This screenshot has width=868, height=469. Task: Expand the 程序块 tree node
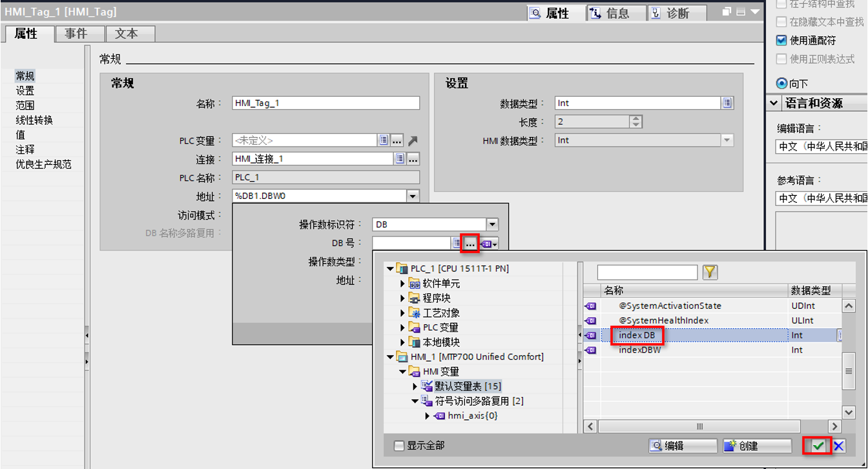[x=403, y=298]
